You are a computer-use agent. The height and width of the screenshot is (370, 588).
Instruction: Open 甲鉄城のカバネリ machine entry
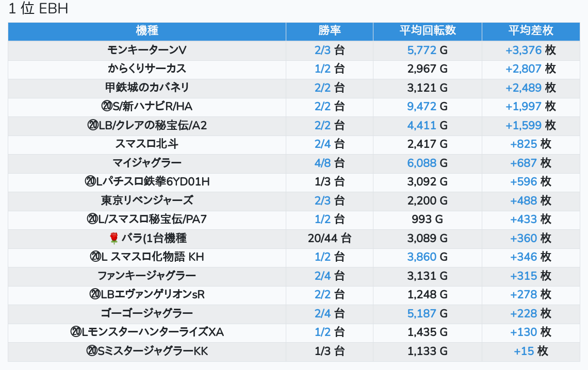[x=147, y=88]
